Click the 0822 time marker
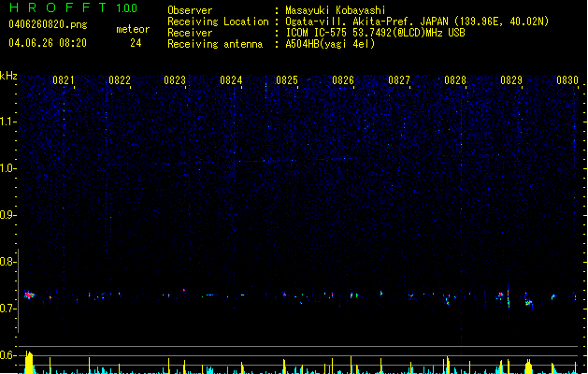Screen dimensions: 588x374 pos(120,80)
